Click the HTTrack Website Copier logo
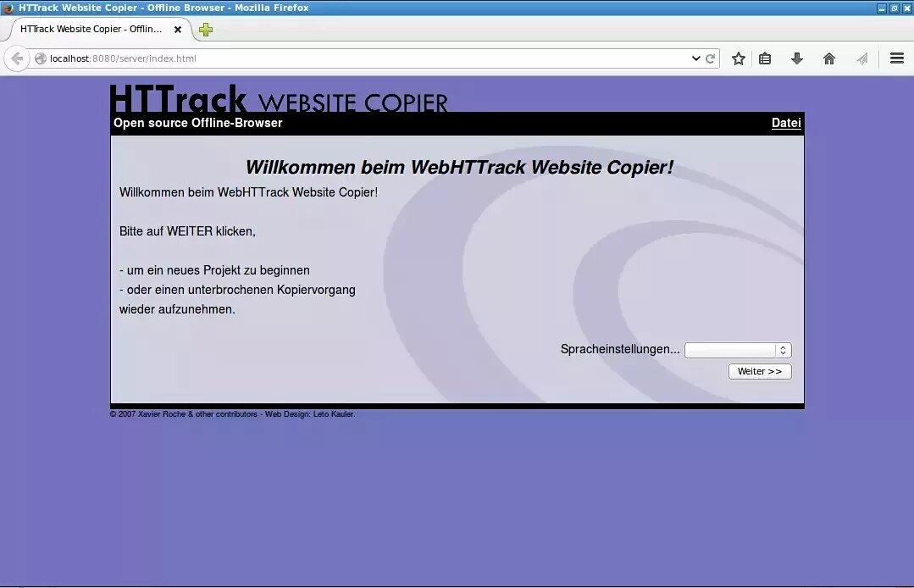The image size is (914, 588). pyautogui.click(x=279, y=98)
